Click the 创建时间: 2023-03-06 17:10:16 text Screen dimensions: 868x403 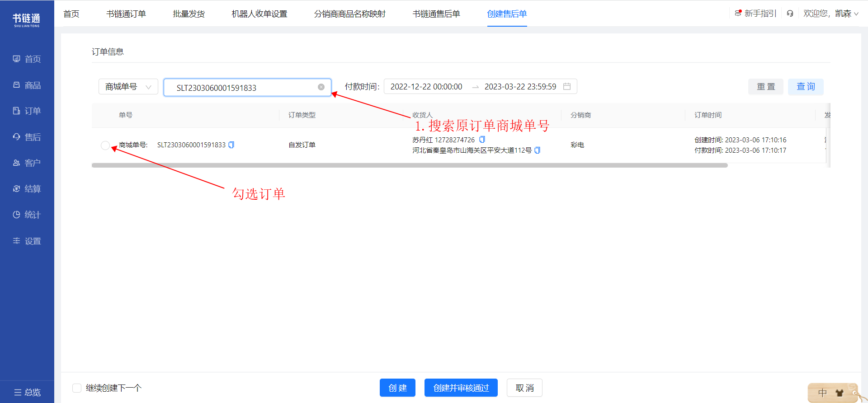click(741, 140)
